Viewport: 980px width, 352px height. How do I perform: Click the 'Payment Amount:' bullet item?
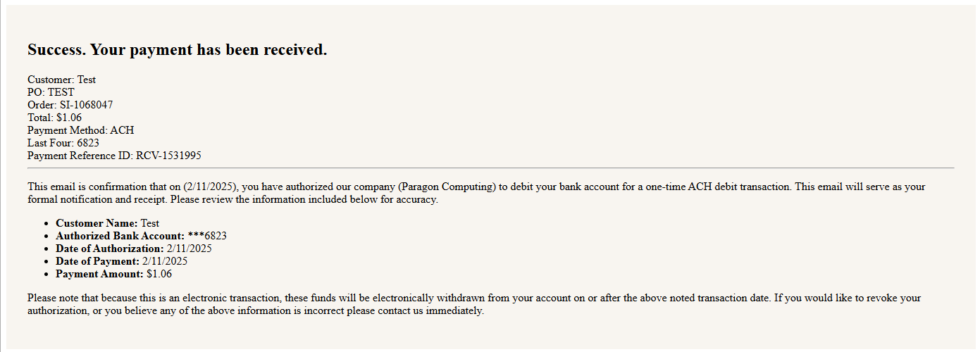(x=113, y=274)
